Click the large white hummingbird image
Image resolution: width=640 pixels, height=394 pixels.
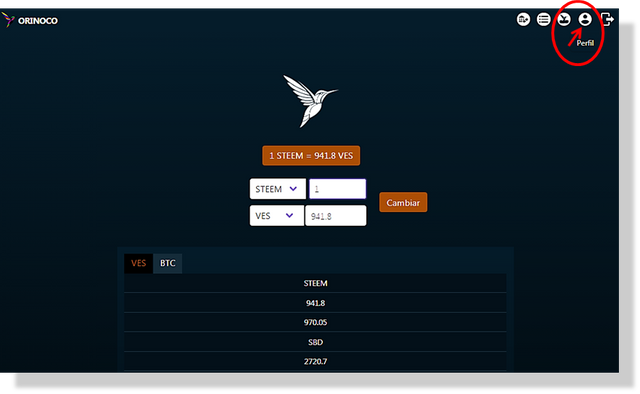(311, 101)
